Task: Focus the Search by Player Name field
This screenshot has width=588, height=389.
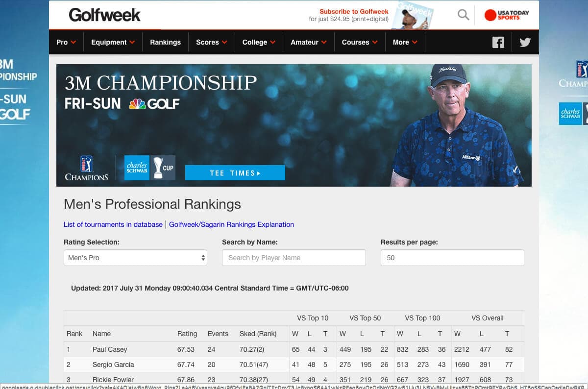Action: (294, 258)
